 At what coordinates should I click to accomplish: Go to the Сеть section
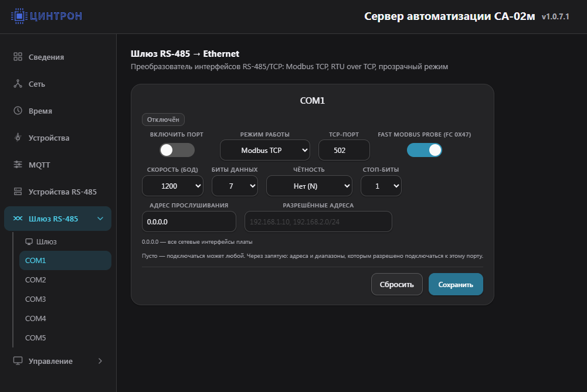(57, 84)
